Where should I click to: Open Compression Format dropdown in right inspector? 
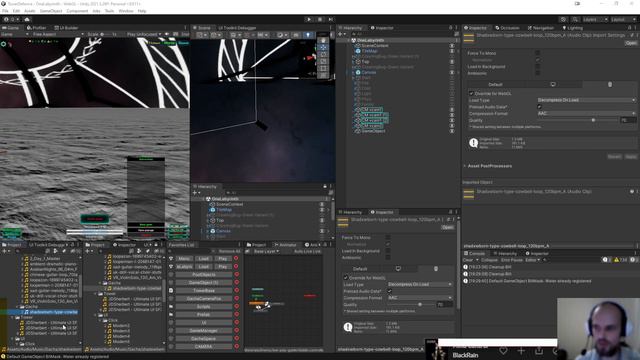pos(587,113)
